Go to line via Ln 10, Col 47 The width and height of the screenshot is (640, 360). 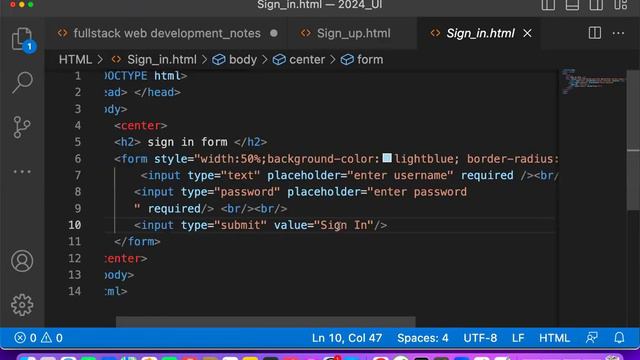click(347, 338)
